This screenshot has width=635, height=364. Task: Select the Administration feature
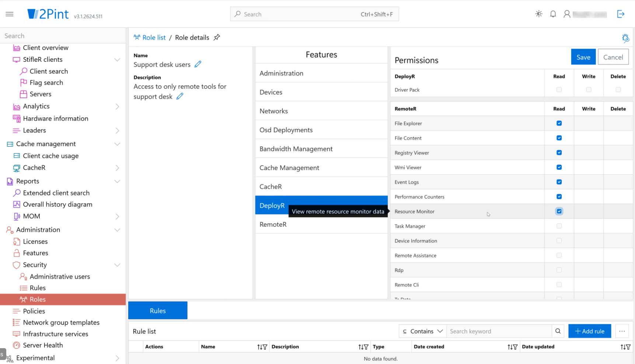tap(321, 73)
